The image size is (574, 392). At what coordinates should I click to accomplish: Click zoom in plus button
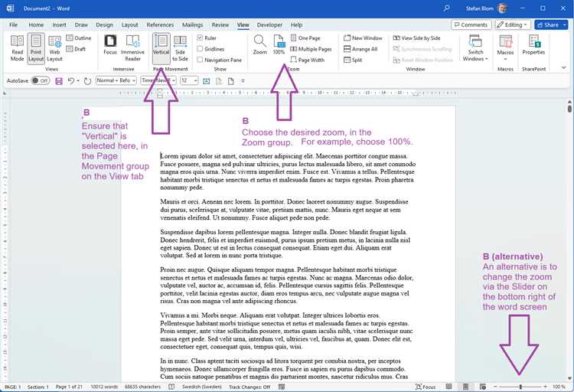point(545,387)
